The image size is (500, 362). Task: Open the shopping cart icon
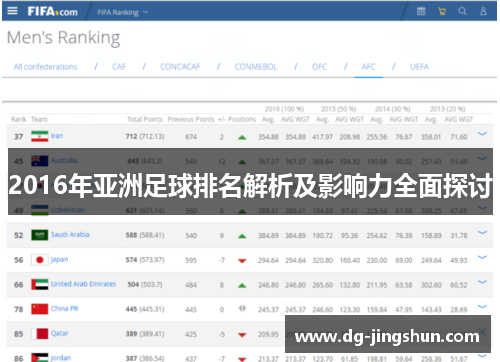tap(442, 11)
